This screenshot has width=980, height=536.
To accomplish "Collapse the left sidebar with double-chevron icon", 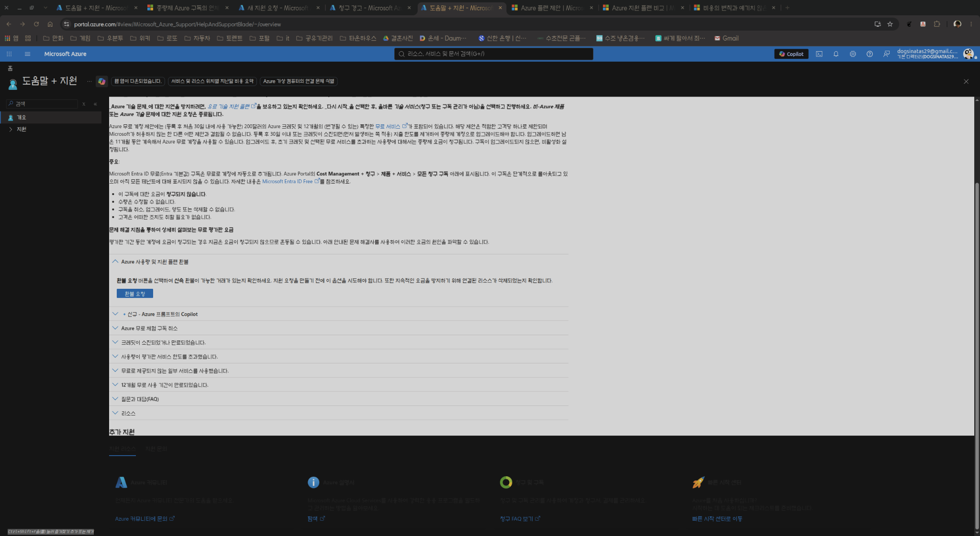I will pos(95,104).
